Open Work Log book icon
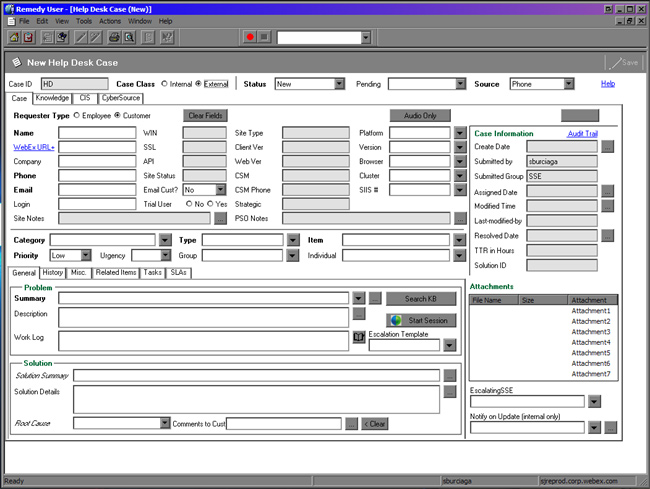Image resolution: width=650 pixels, height=489 pixels. pos(359,338)
